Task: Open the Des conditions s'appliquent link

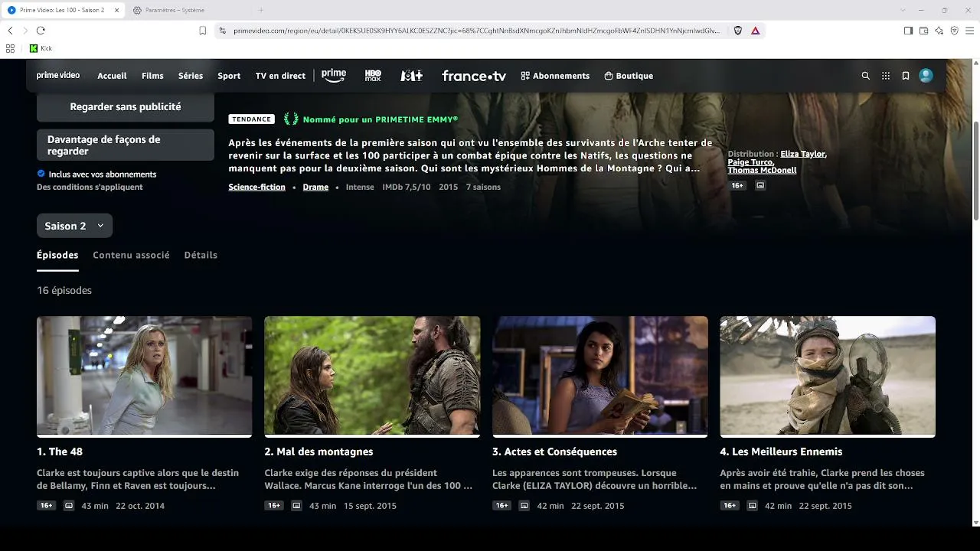Action: (x=90, y=187)
